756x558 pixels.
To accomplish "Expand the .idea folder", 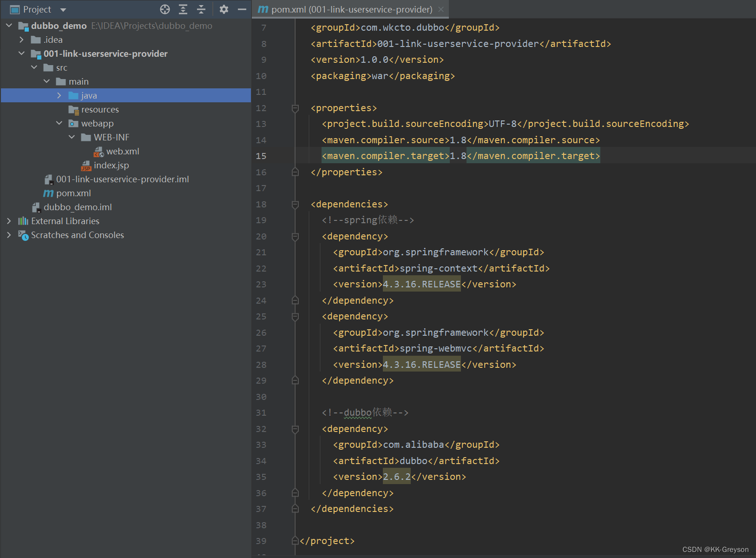I will point(22,40).
